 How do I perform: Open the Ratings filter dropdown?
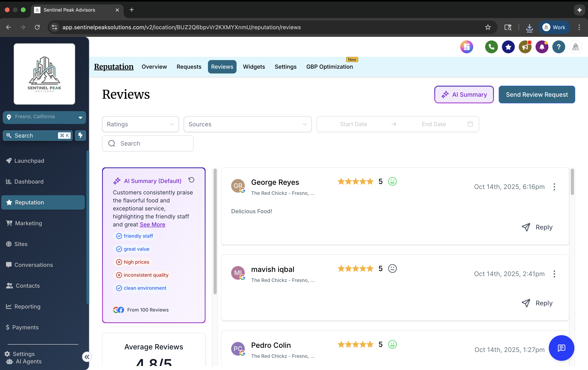pos(140,124)
